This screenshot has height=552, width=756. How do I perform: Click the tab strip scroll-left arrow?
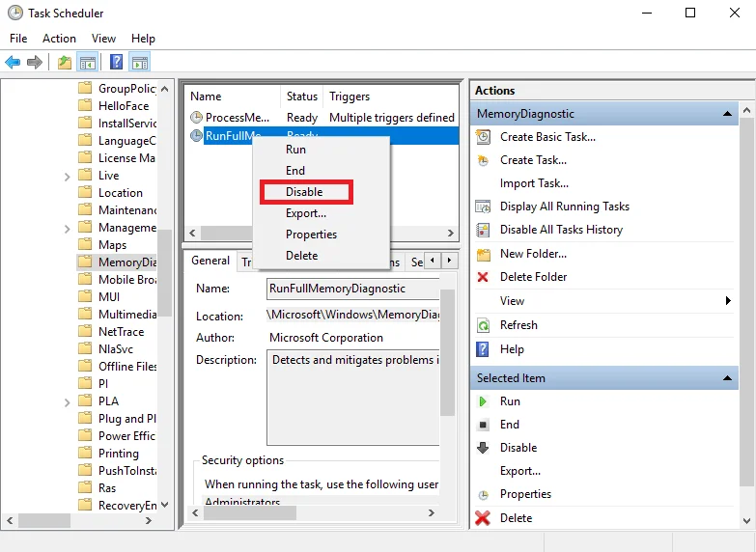(433, 261)
